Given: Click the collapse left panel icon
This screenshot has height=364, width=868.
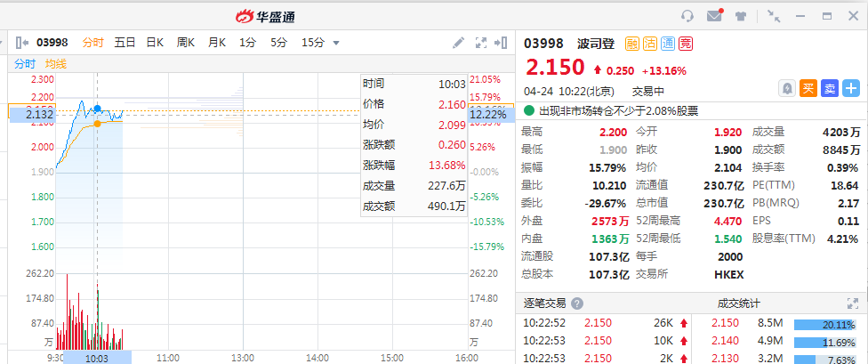Looking at the screenshot, I should pyautogui.click(x=22, y=43).
